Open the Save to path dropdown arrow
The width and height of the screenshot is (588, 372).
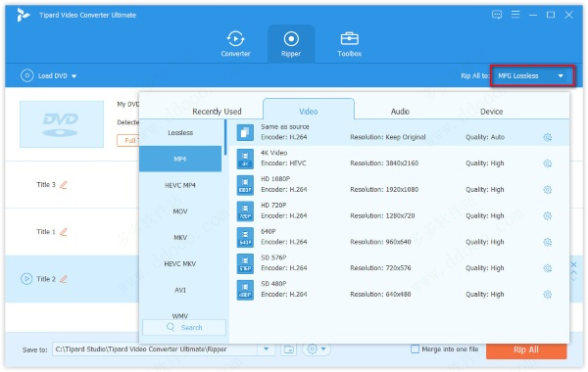pos(266,349)
